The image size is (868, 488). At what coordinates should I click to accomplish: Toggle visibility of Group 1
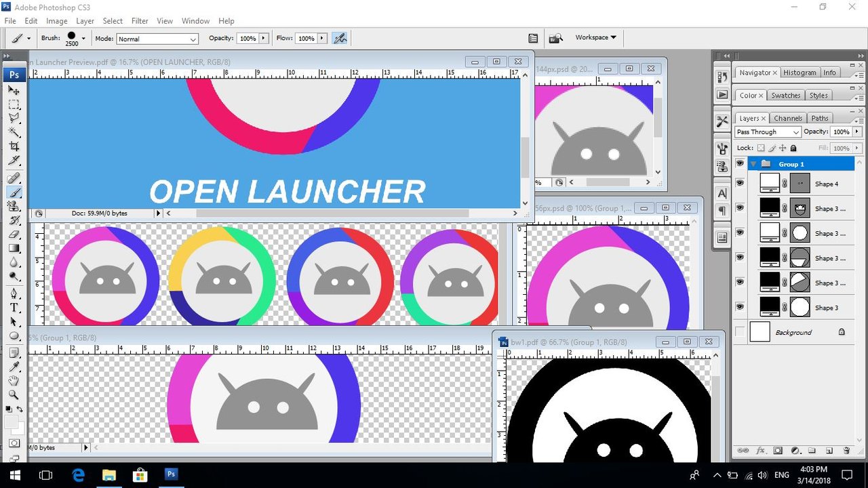tap(740, 164)
